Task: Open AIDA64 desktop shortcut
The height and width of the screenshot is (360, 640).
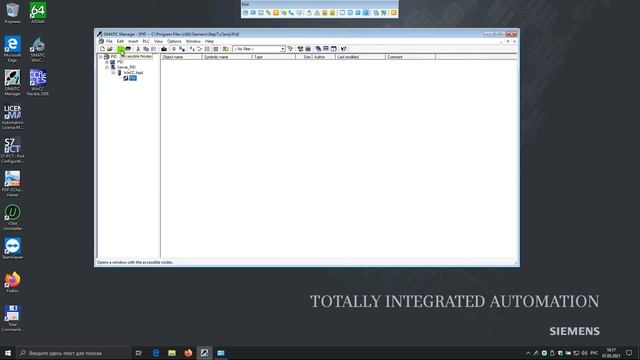Action: (x=38, y=13)
